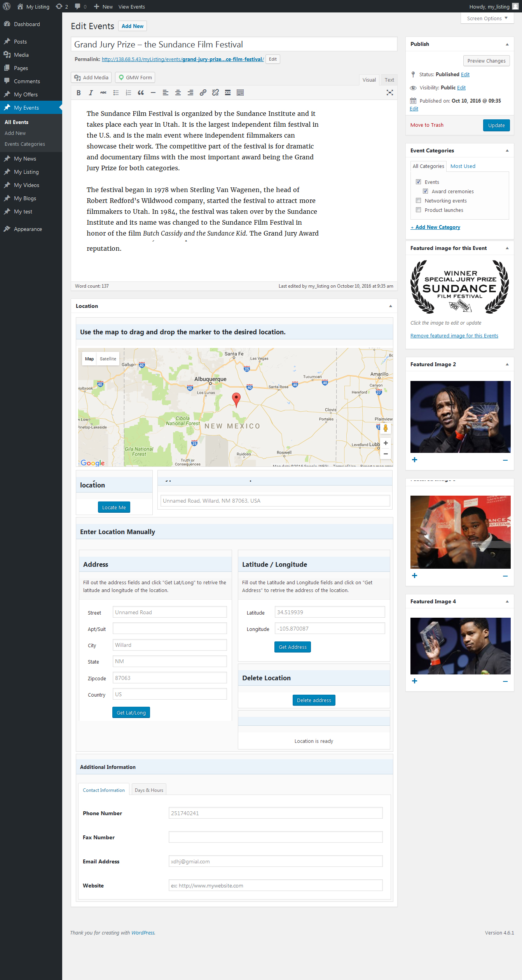Insert a numbered list
522x980 pixels.
coord(128,93)
